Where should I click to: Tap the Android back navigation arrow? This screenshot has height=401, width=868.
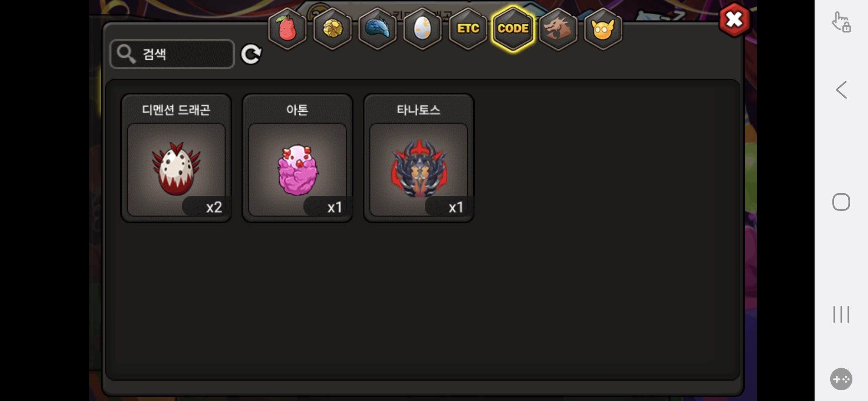841,90
